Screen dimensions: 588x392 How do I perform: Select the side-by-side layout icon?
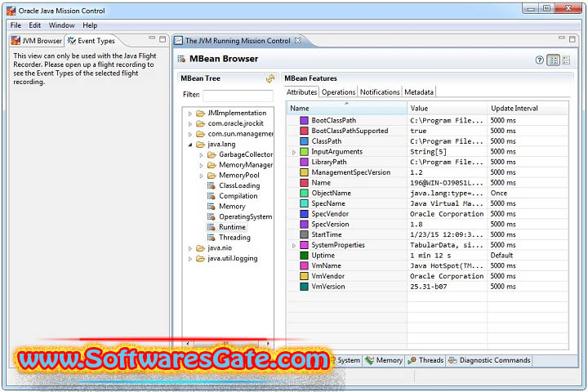pyautogui.click(x=554, y=60)
